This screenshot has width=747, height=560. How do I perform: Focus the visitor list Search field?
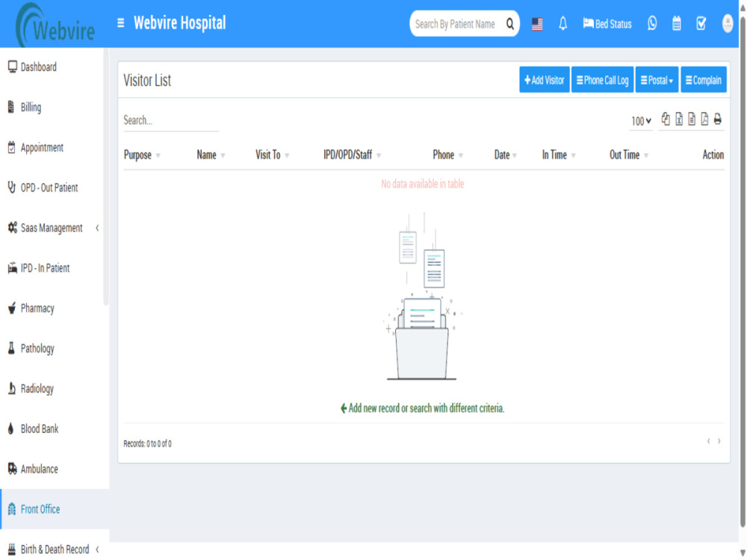click(170, 120)
